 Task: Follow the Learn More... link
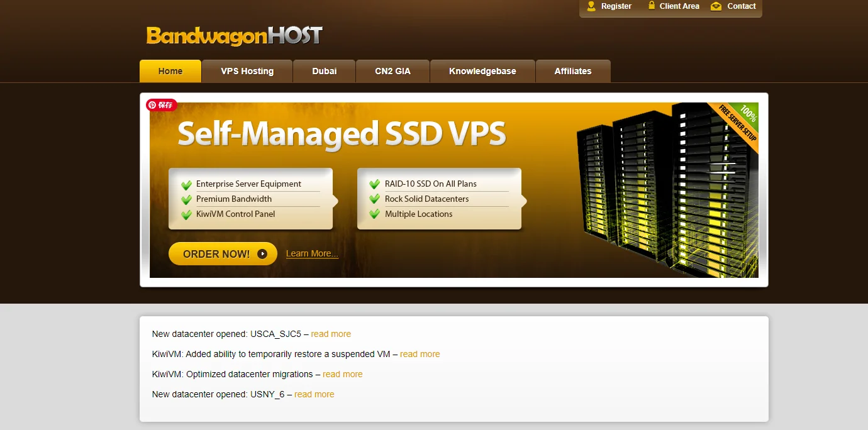click(312, 253)
